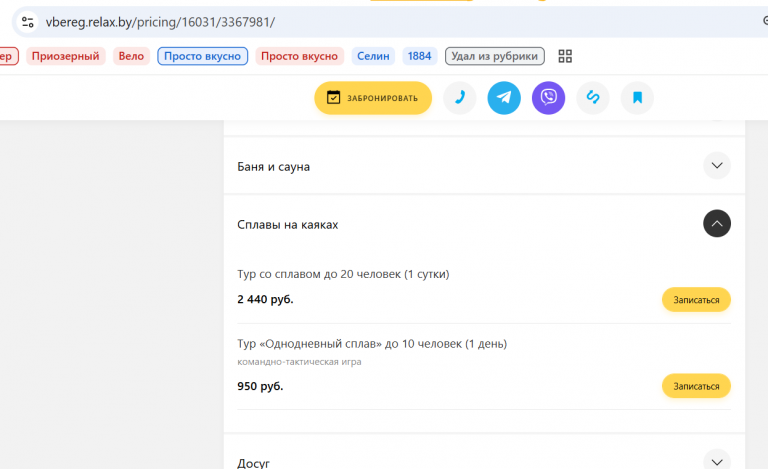Open the Селин bookmark
Viewport: 768px width, 469px height.
[x=373, y=56]
